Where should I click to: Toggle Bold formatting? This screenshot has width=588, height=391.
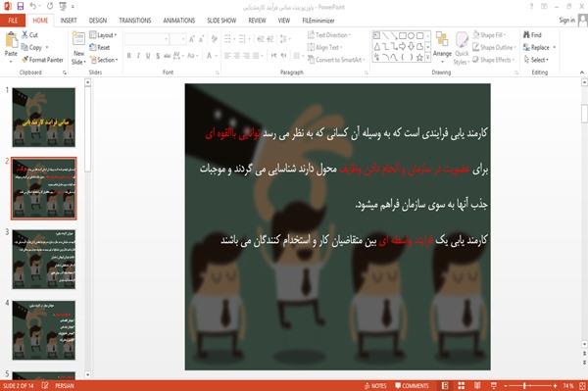(128, 56)
